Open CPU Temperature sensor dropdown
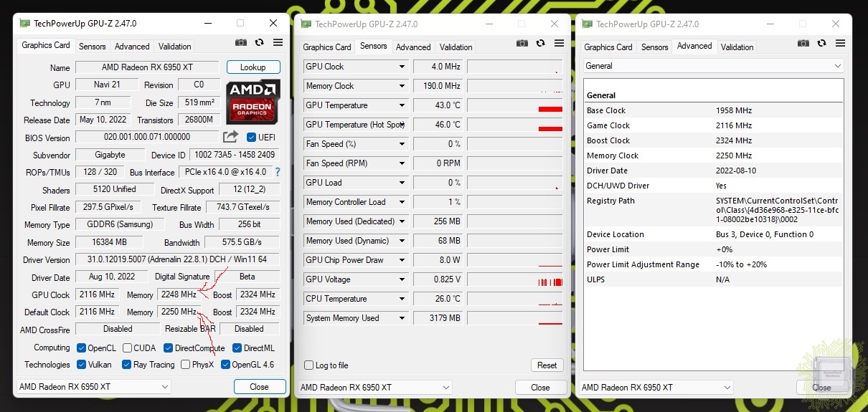The image size is (868, 412). pos(402,299)
